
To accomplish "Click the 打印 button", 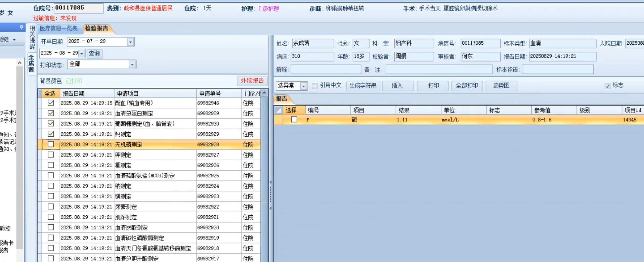I will pyautogui.click(x=433, y=86).
